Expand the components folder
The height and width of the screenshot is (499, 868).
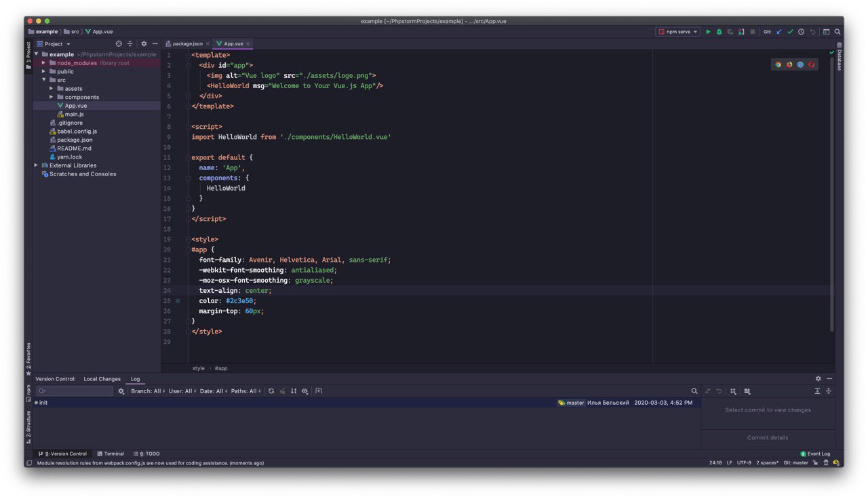52,97
